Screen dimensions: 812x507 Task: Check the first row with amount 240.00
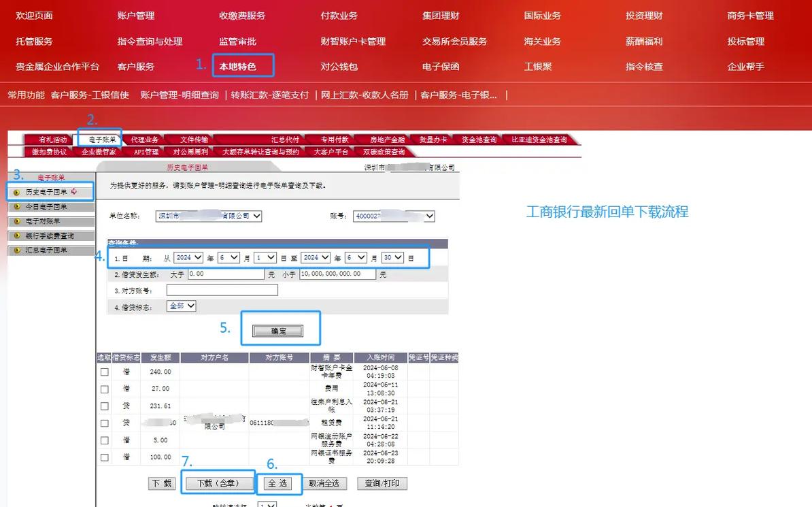(x=105, y=372)
